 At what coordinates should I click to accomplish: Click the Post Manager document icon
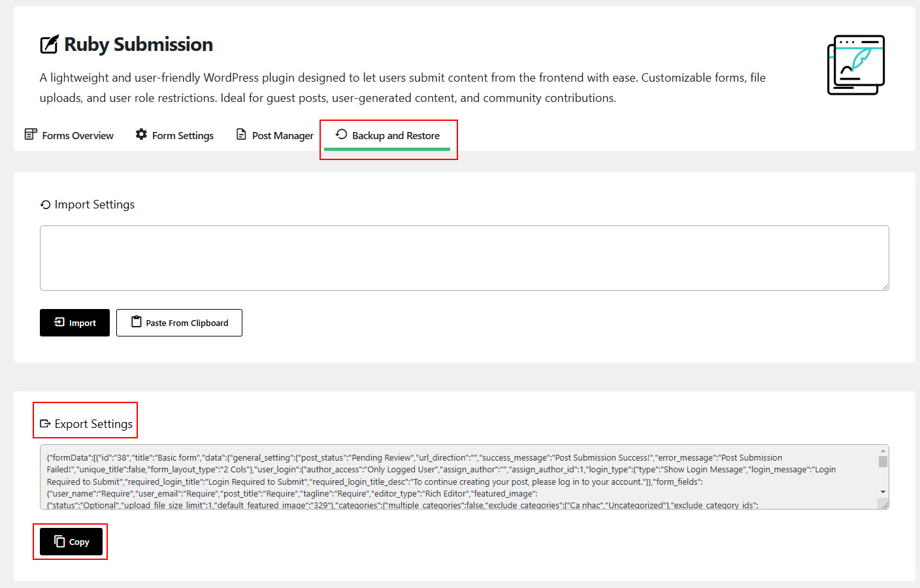(x=241, y=135)
